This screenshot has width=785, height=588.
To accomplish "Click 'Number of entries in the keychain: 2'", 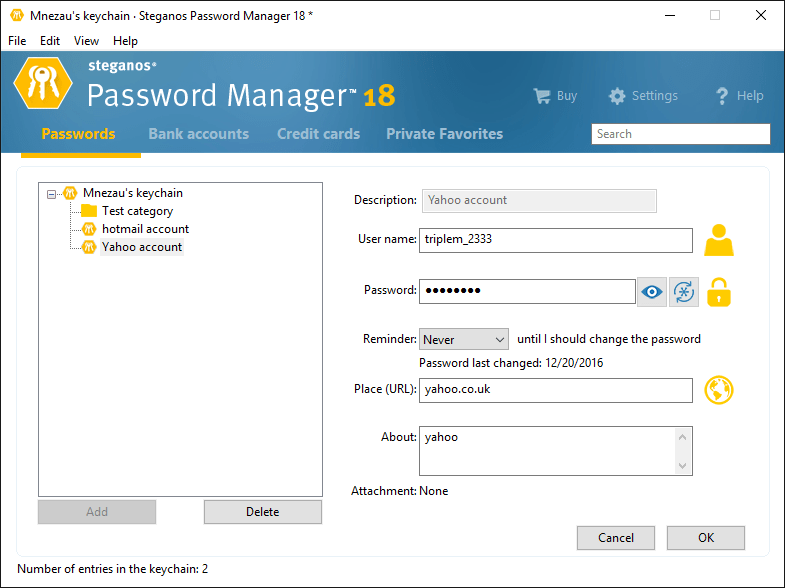I will [x=113, y=569].
